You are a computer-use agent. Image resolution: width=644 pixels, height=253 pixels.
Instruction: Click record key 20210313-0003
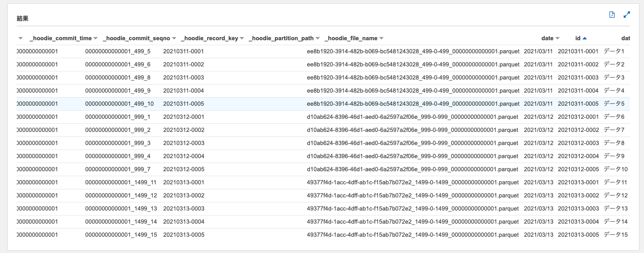point(183,209)
